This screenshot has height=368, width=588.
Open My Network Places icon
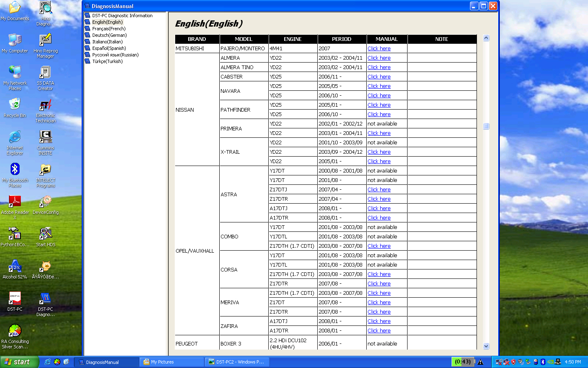tap(15, 78)
